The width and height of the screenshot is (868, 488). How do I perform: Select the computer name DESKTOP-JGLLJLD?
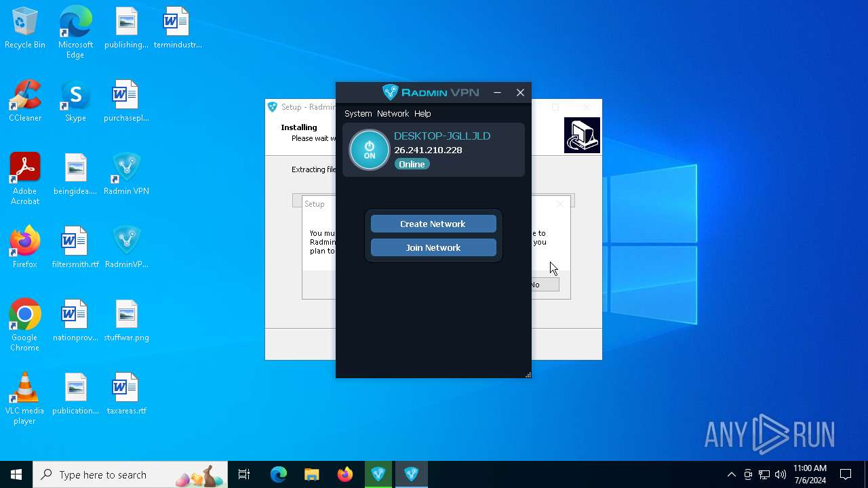442,136
